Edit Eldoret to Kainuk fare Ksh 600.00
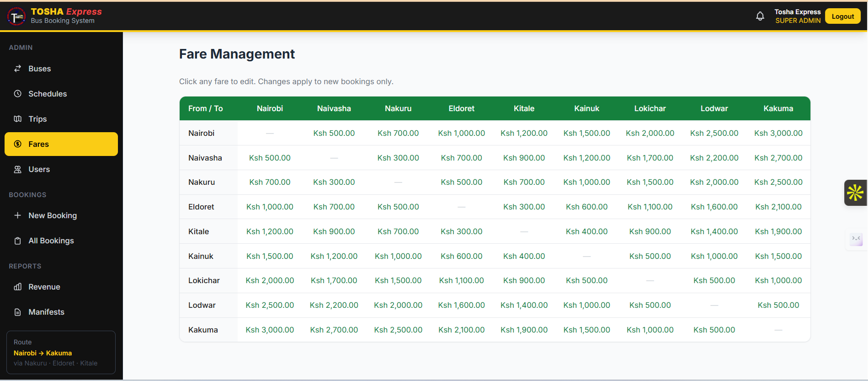The width and height of the screenshot is (868, 381). coord(587,207)
